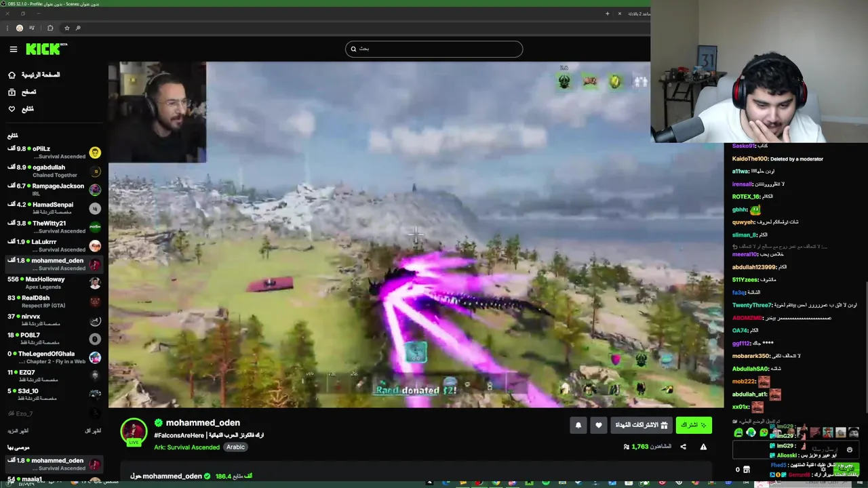Click MaxHolloway avatar icon in sidebar
Screen dimensions: 868x488
(95, 283)
